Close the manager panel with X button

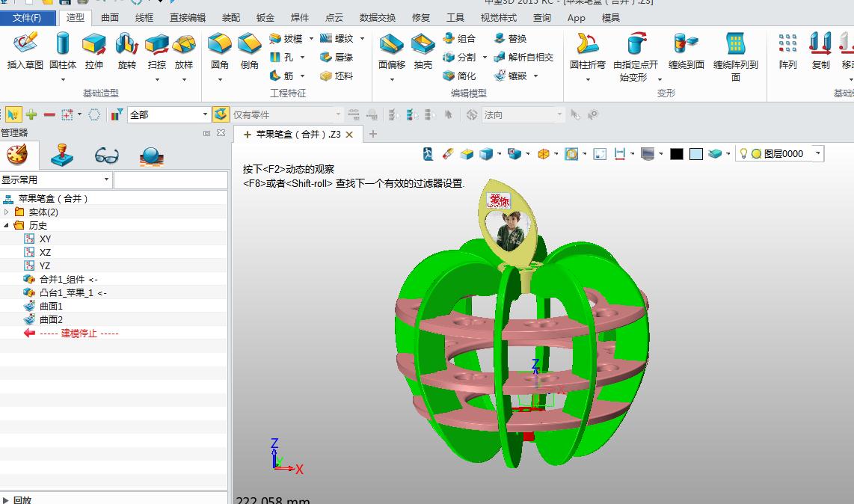point(221,132)
